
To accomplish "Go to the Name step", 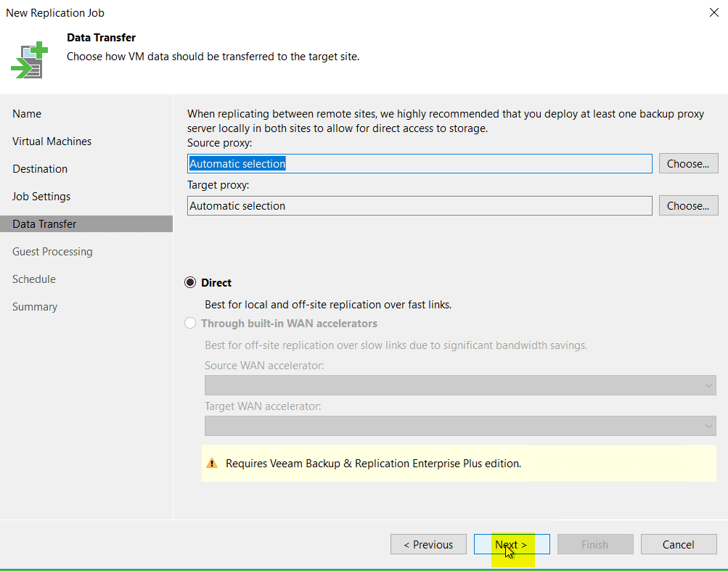I will click(27, 113).
